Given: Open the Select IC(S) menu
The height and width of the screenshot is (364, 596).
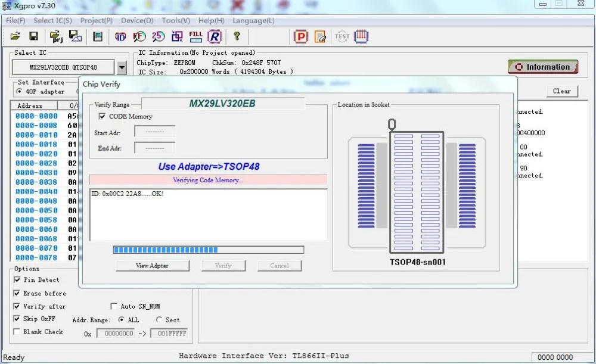Looking at the screenshot, I should [x=52, y=20].
